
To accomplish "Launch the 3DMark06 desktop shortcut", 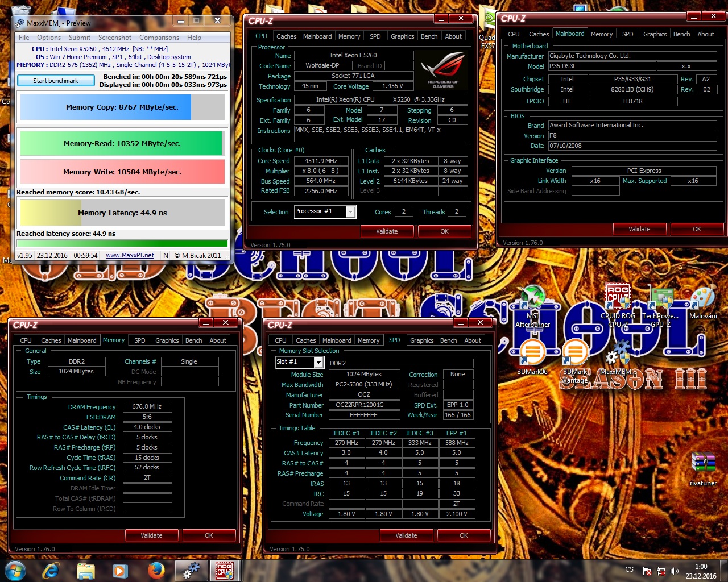I will pos(532,357).
